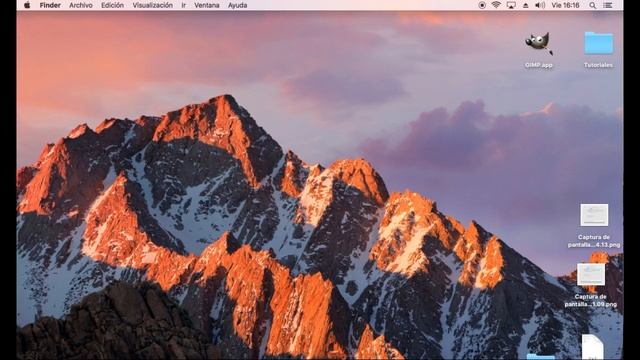
Task: Open the volume control in menu bar
Action: tap(540, 5)
